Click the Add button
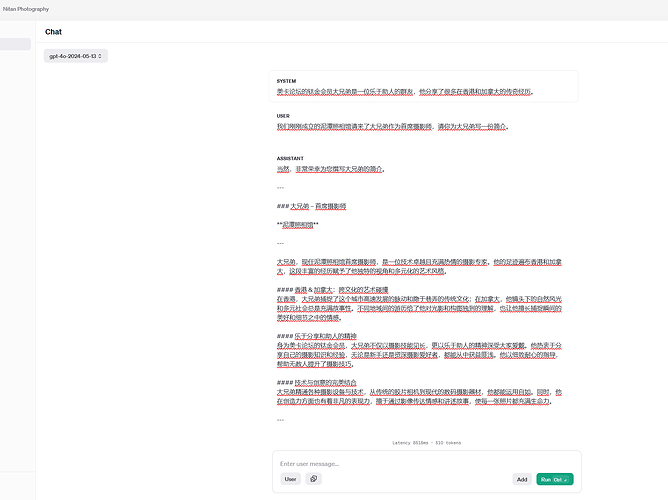 pos(521,479)
